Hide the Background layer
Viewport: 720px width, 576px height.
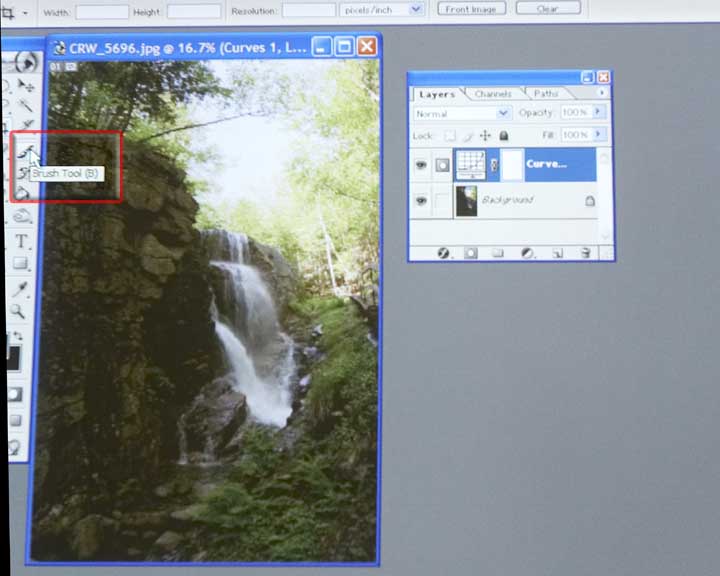(x=421, y=201)
